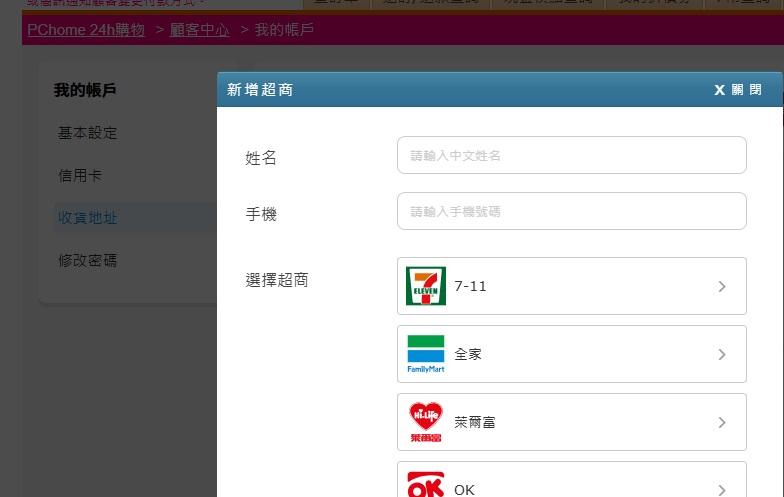This screenshot has width=784, height=497.
Task: Focus the 姓名 name input field
Action: click(x=572, y=155)
